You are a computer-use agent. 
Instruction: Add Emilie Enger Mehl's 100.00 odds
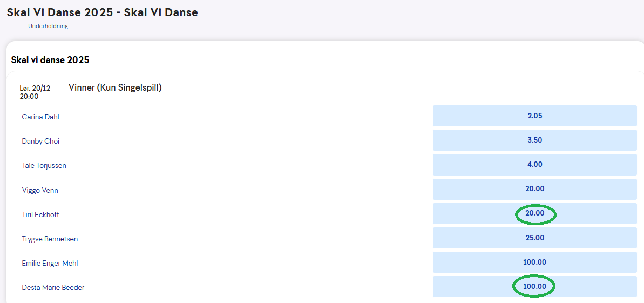click(x=534, y=262)
